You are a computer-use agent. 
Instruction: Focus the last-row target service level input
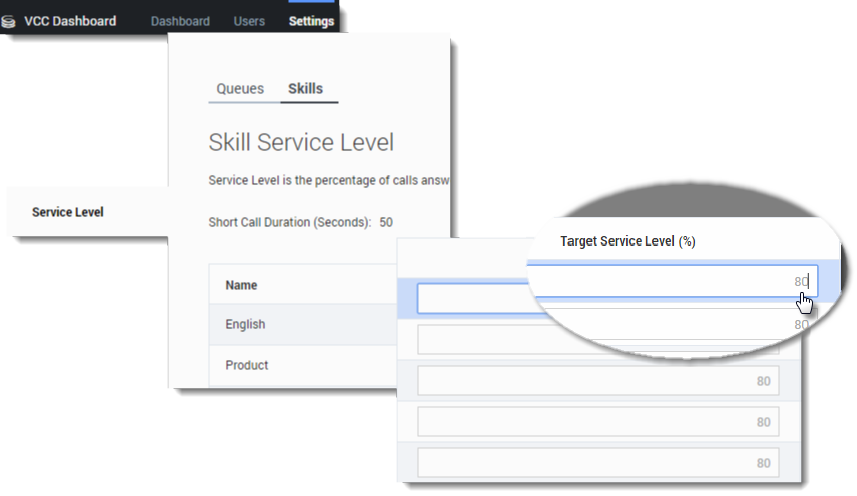pyautogui.click(x=597, y=463)
